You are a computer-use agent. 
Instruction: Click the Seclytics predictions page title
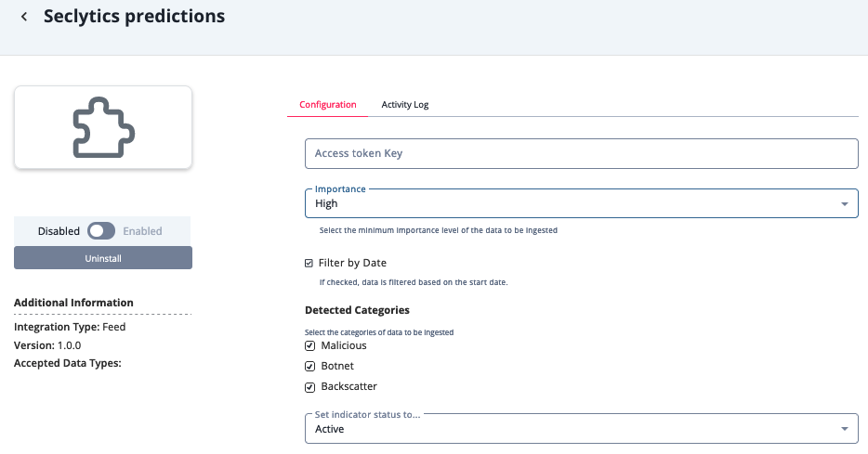135,16
